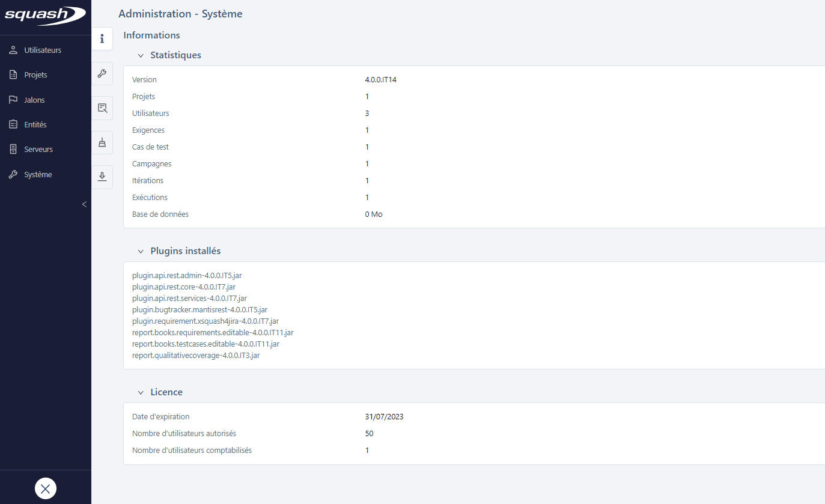Click the squash logo
Viewport: 825px width, 504px height.
45,16
